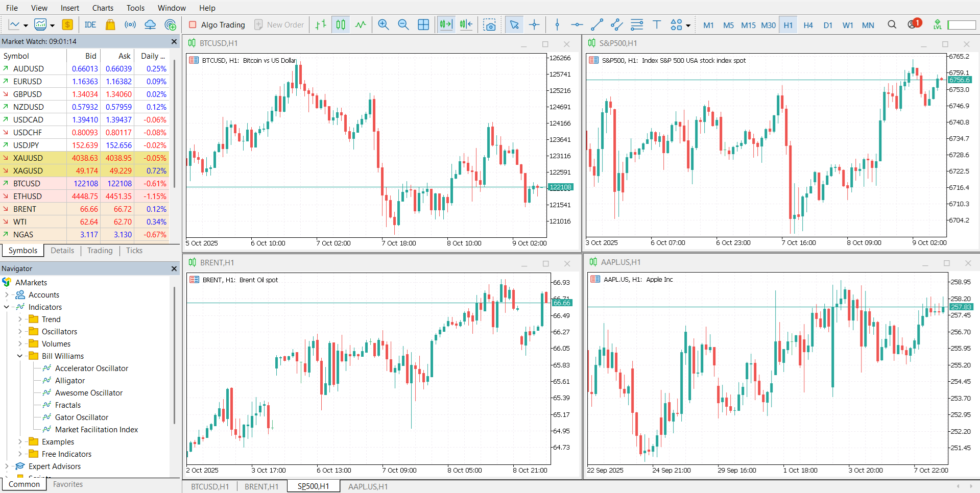Switch chart to bar chart display
Screen dimensions: 980x493
[321, 24]
